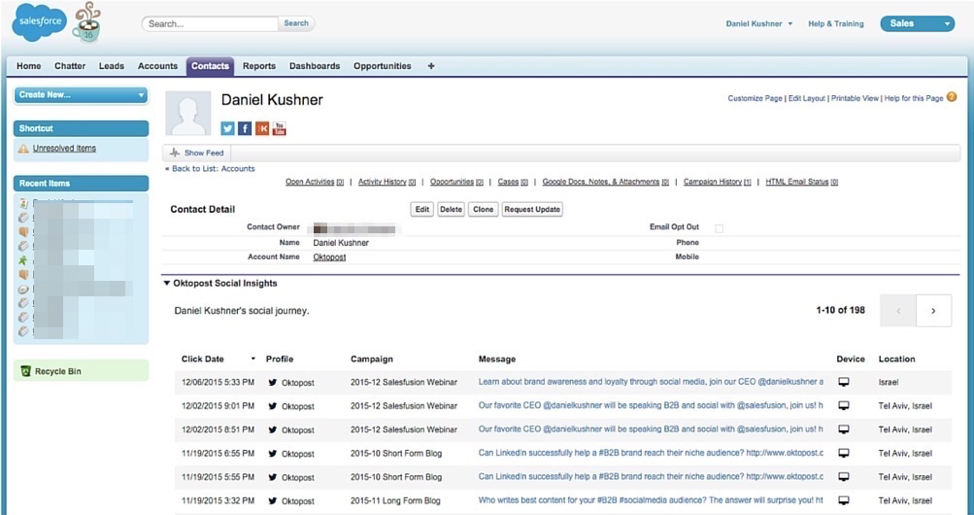Screen dimensions: 974x515
Task: Click the Show Feed button
Action: pos(197,152)
